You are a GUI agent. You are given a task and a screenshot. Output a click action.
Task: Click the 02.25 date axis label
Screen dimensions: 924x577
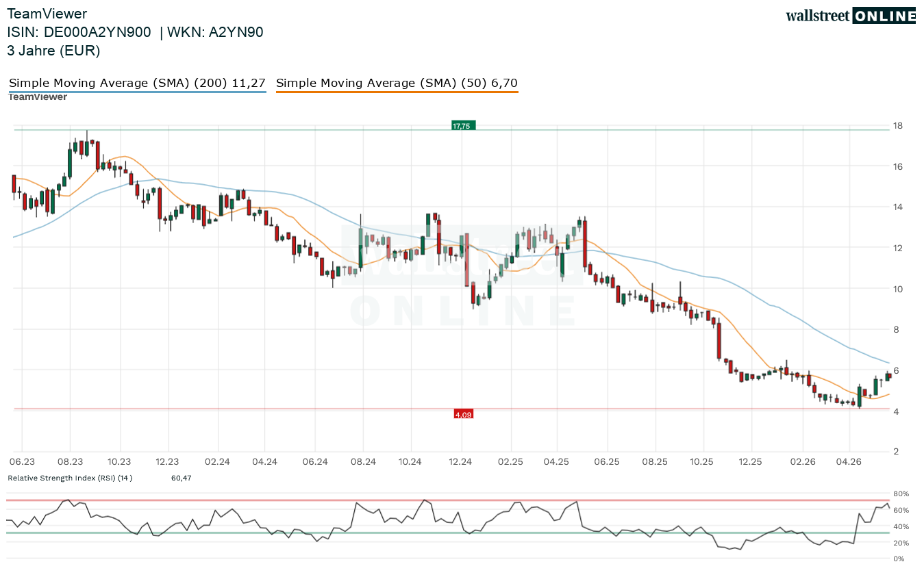[510, 462]
